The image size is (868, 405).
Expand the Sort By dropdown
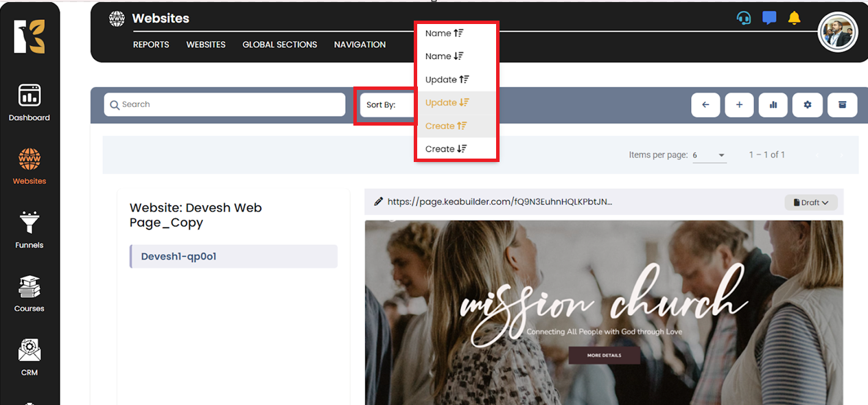pyautogui.click(x=387, y=105)
